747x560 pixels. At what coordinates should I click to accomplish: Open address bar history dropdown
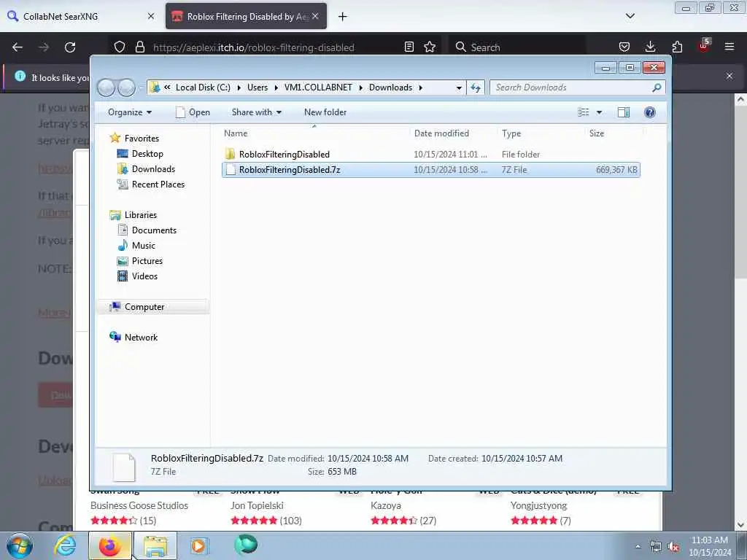pos(459,87)
